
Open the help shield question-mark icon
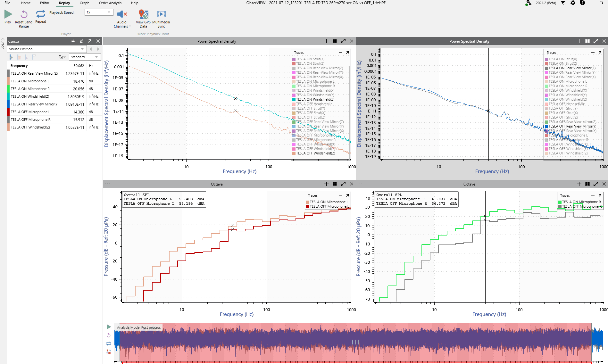coord(582,3)
